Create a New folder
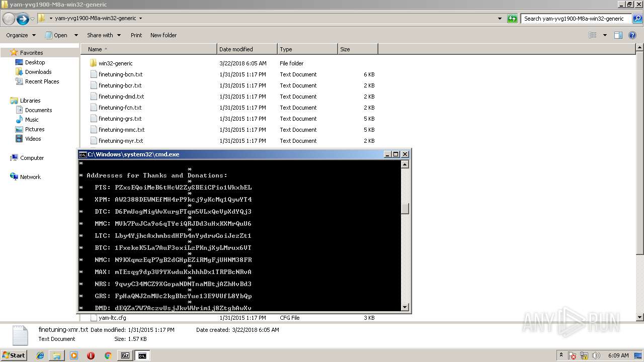The height and width of the screenshot is (362, 644). pos(164,35)
